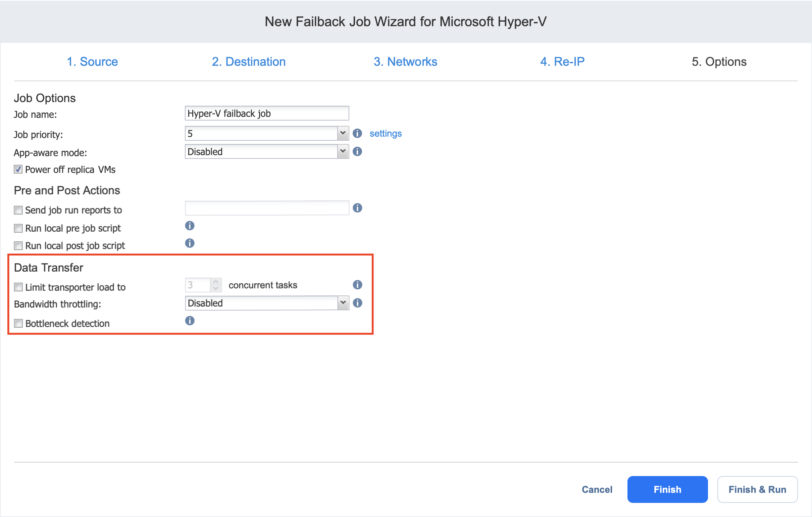812x517 pixels.
Task: Enable Send job run reports to
Action: pos(18,210)
